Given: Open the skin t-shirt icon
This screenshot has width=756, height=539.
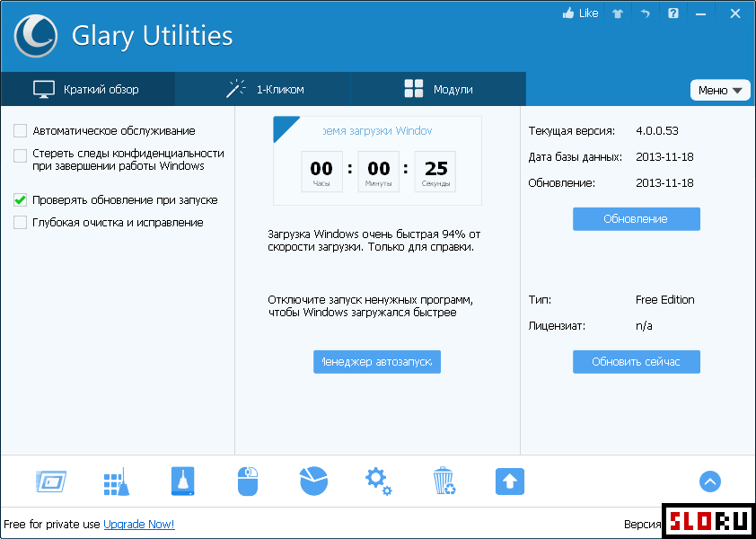Looking at the screenshot, I should [618, 13].
